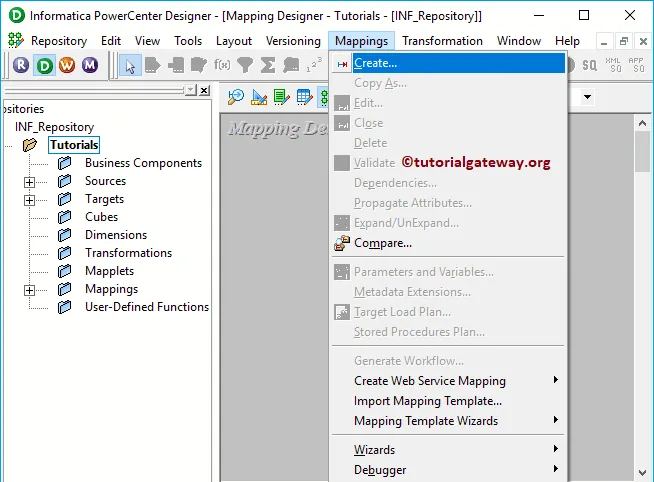Viewport: 654px width, 482px height.
Task: Click the Tutorials open folder icon
Action: (x=30, y=145)
